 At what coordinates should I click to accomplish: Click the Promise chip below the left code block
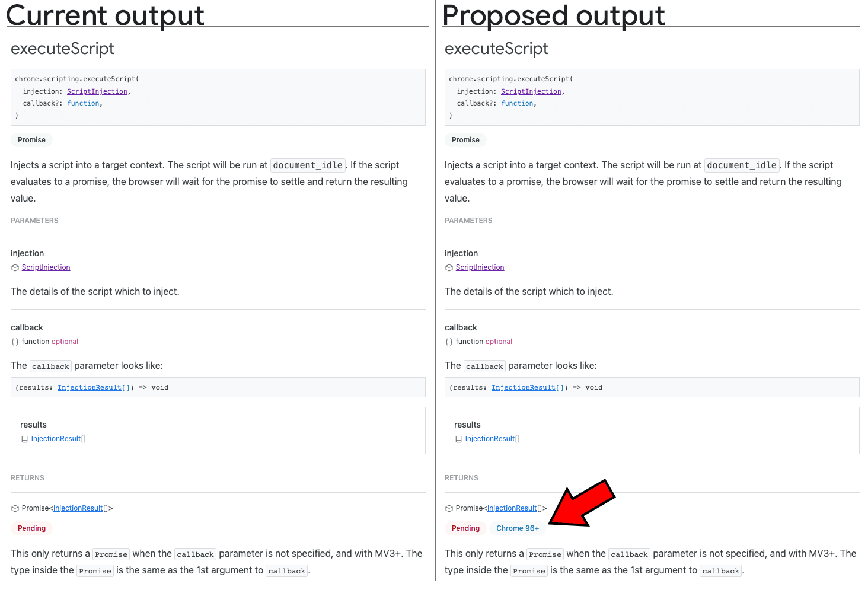click(x=31, y=139)
